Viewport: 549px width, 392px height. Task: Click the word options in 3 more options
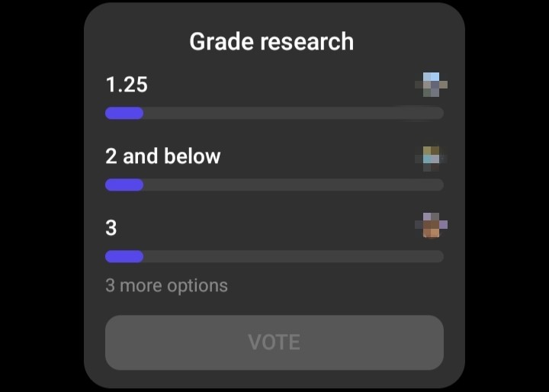click(x=197, y=286)
